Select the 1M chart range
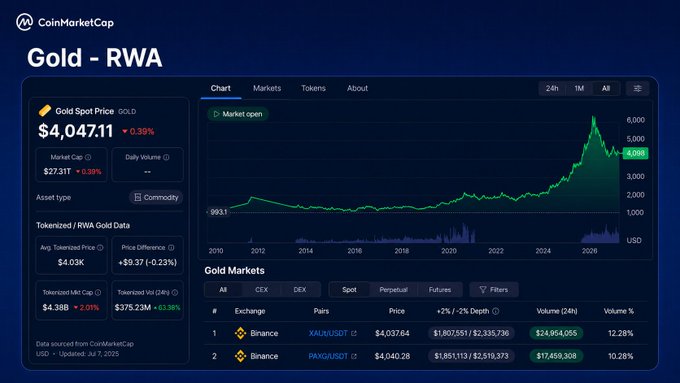The height and width of the screenshot is (383, 680). tap(579, 88)
